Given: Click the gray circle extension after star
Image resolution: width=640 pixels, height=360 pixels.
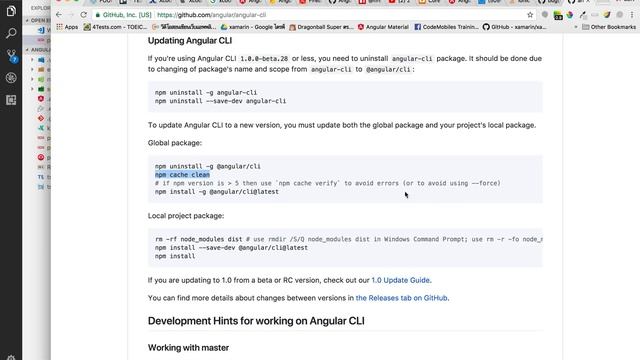Looking at the screenshot, I should pyautogui.click(x=545, y=15).
